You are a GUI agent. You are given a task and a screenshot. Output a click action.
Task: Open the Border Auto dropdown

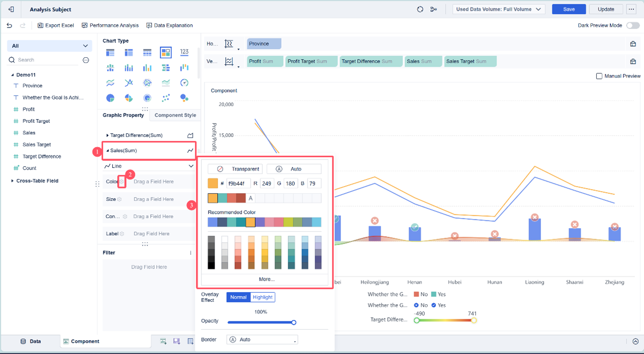click(x=262, y=340)
